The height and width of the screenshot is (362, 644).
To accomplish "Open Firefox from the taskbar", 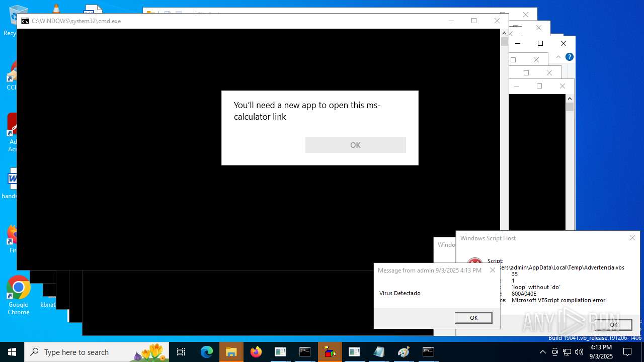I will coord(256,352).
